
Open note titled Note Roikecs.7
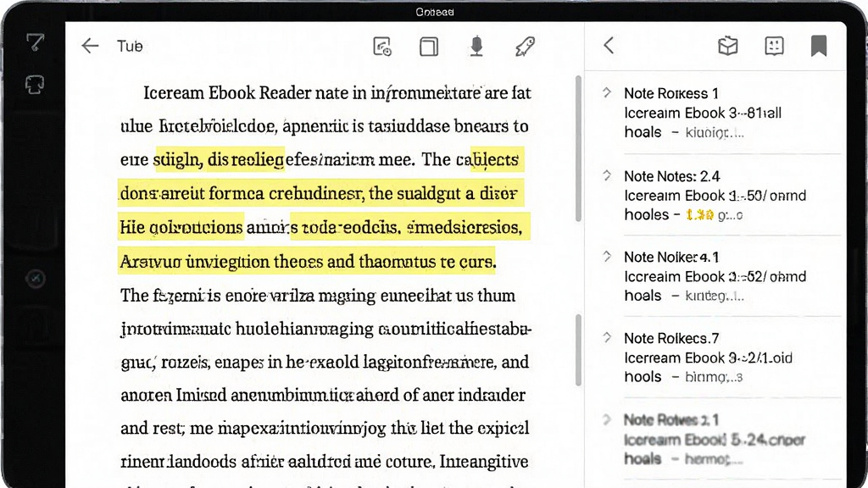click(671, 339)
